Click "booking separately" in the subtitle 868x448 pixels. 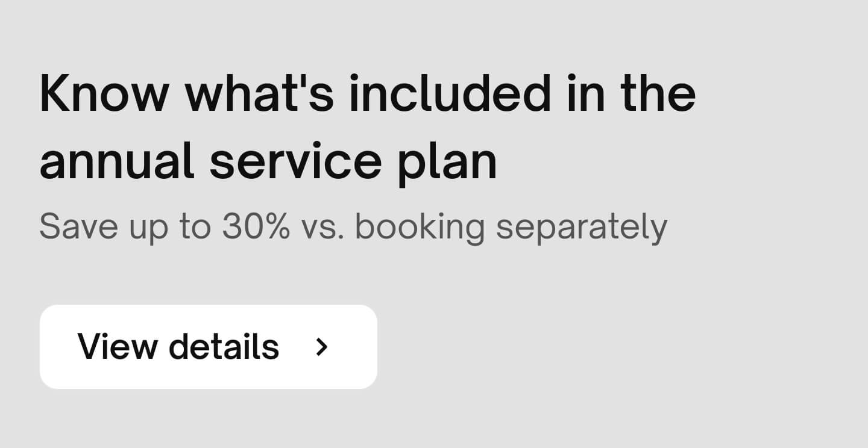pos(511,228)
